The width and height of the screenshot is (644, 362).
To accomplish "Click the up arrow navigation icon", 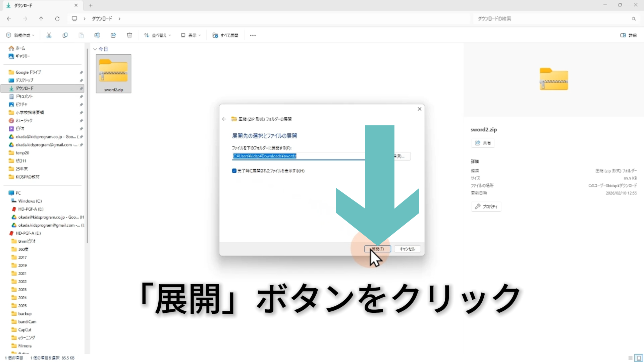I will click(41, 19).
